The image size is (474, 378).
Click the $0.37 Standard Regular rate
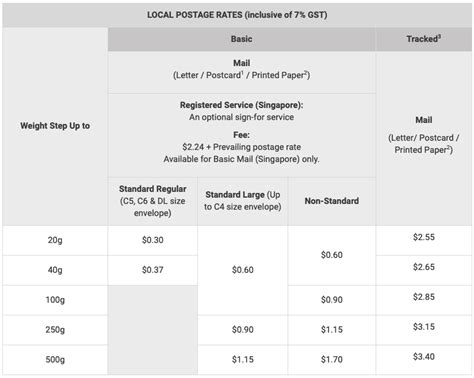(x=153, y=270)
